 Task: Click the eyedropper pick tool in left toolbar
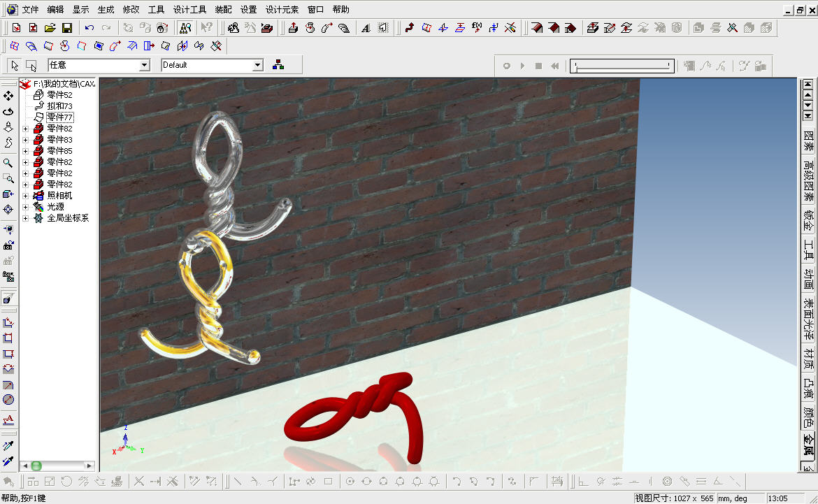8,445
